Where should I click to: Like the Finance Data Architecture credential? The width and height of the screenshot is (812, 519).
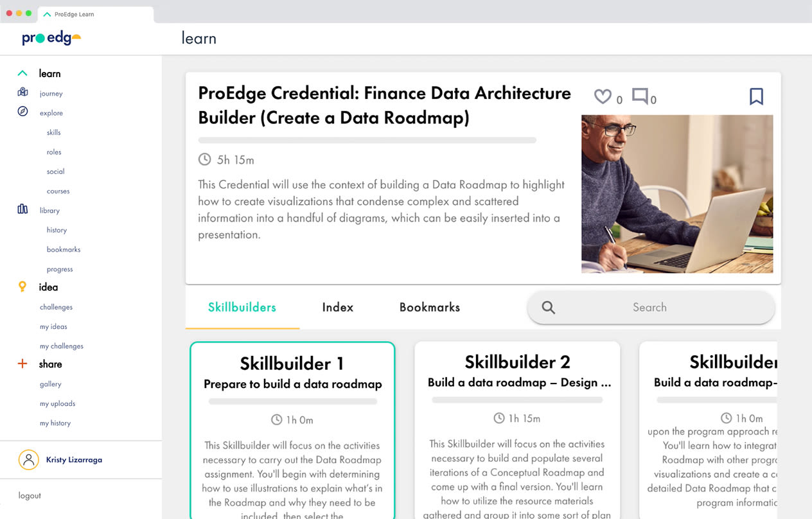601,96
